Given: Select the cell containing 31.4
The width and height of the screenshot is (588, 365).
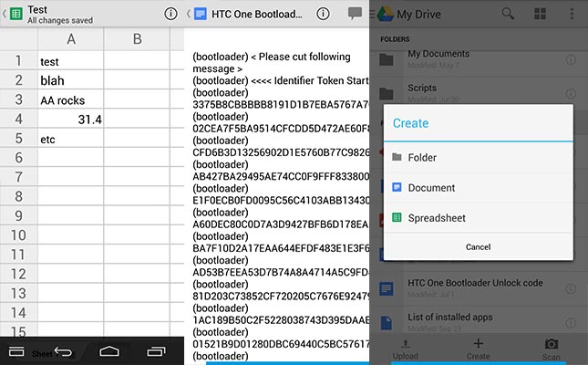Looking at the screenshot, I should point(70,120).
